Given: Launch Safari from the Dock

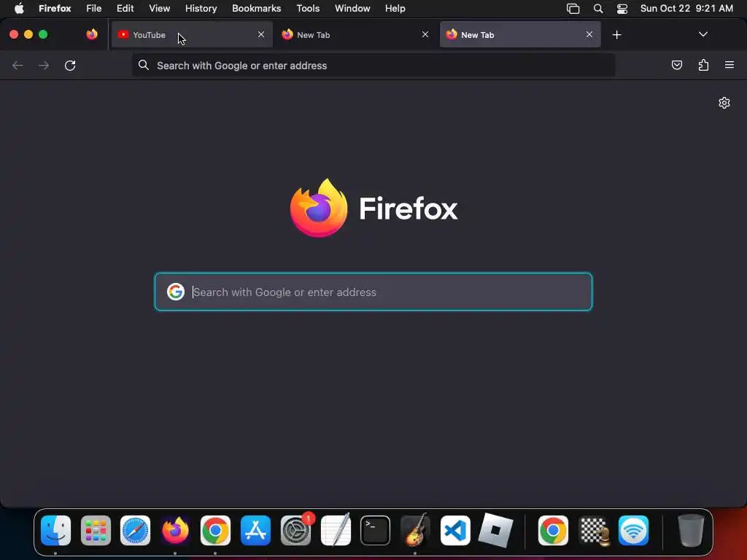Looking at the screenshot, I should pyautogui.click(x=135, y=530).
